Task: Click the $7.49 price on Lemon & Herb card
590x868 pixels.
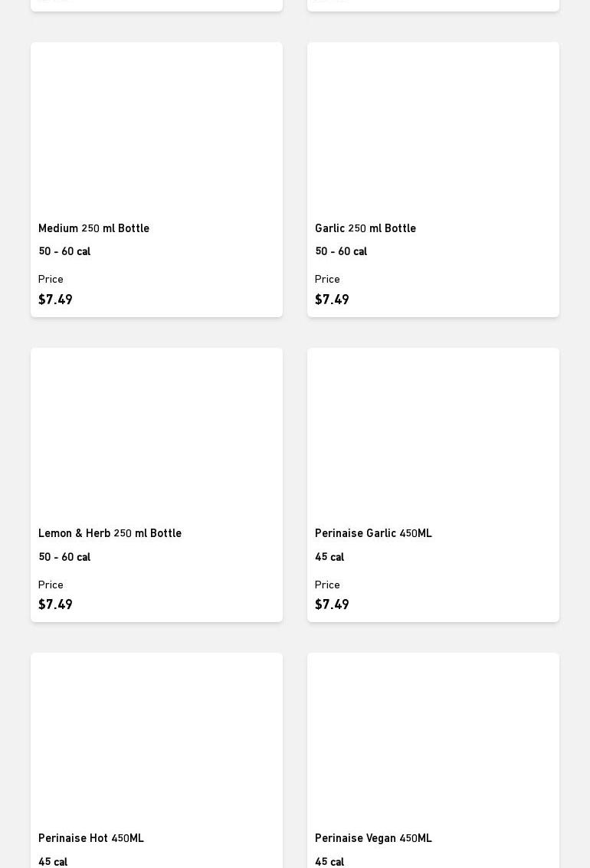Action: point(55,604)
